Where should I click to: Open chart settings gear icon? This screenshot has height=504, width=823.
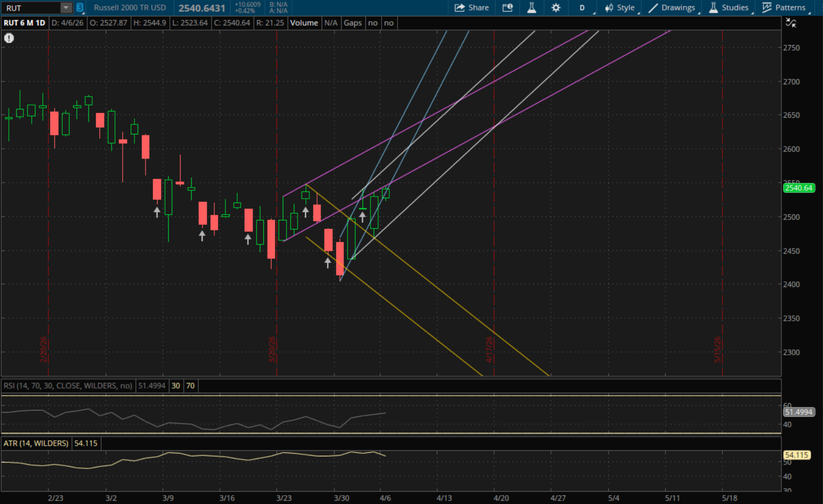[x=555, y=8]
